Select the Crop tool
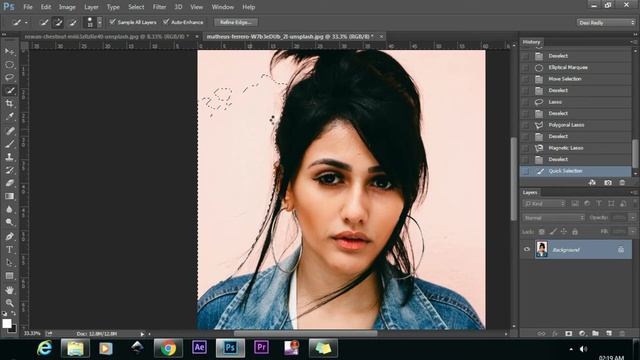The height and width of the screenshot is (360, 640). tap(9, 103)
